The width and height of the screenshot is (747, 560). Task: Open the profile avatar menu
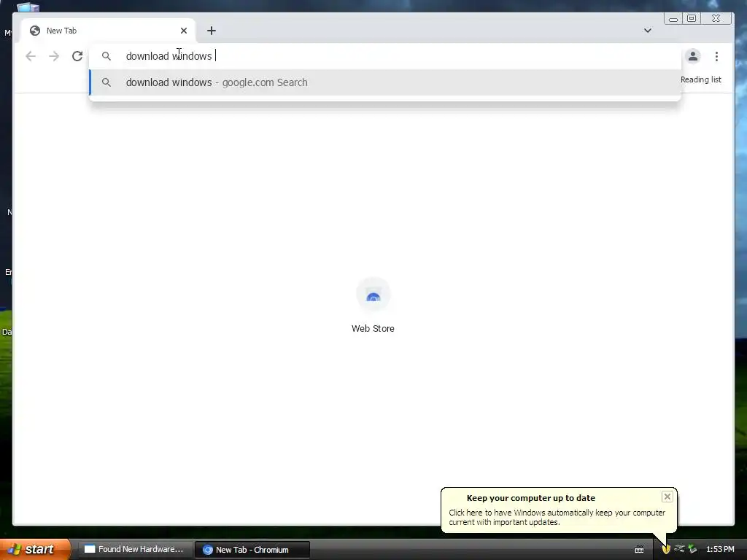tap(693, 56)
